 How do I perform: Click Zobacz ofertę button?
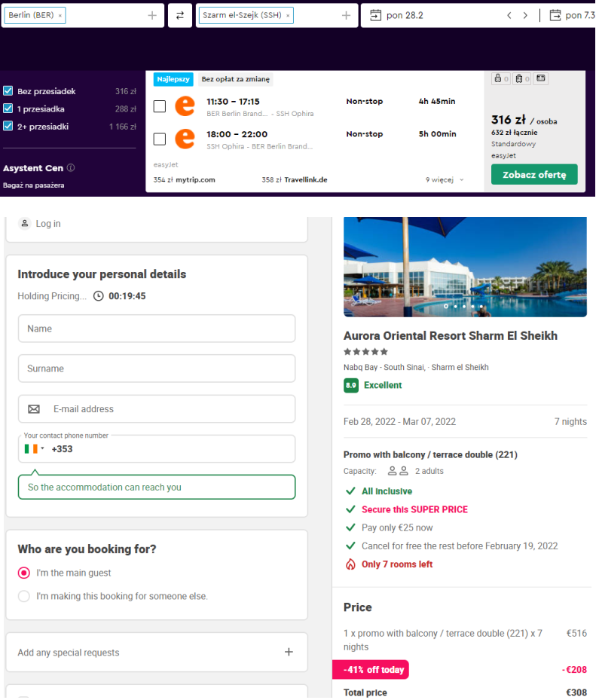point(534,175)
